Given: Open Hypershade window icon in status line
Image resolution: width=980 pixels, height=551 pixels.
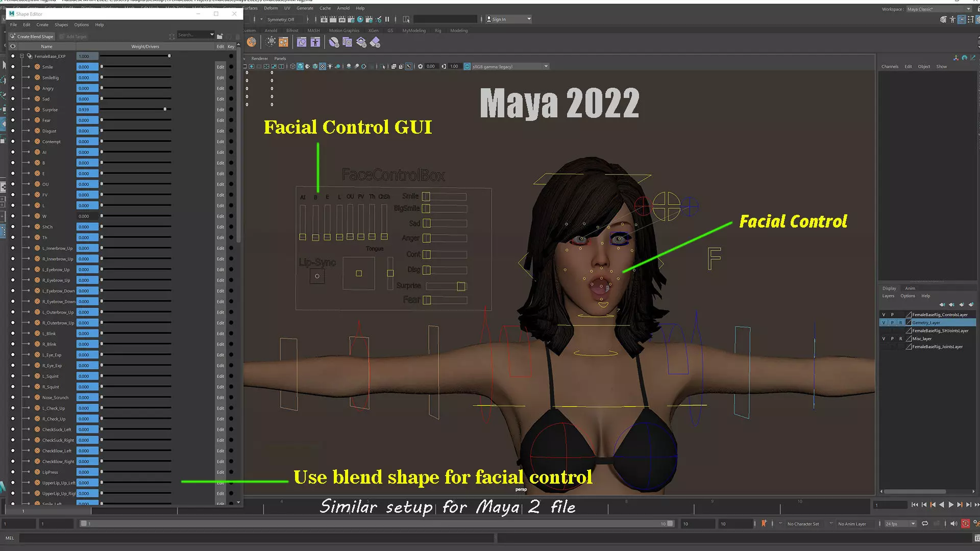Looking at the screenshot, I should point(360,19).
